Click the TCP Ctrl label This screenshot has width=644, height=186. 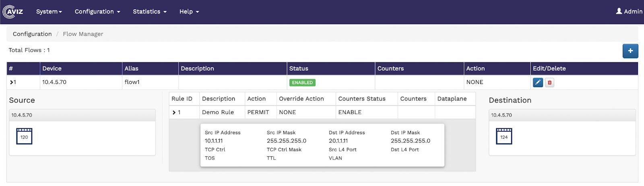215,149
